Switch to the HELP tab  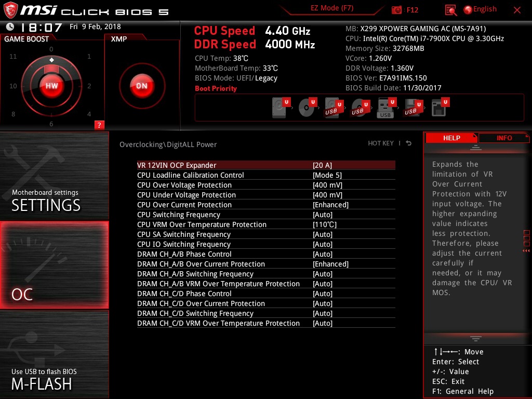(451, 138)
